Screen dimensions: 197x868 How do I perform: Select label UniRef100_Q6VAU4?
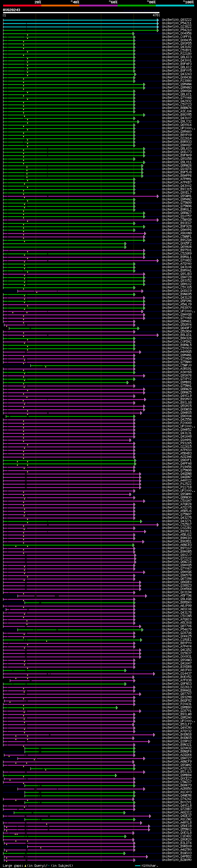[x=177, y=247]
